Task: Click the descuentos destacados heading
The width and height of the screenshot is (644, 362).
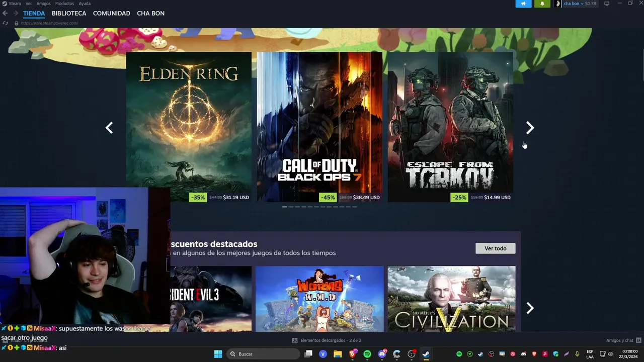Action: 214,244
